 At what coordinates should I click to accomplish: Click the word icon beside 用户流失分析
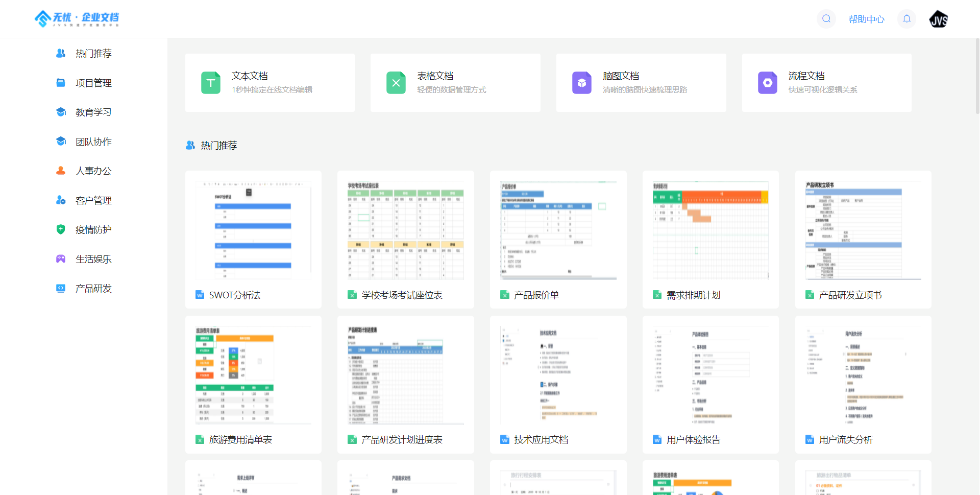(x=810, y=439)
